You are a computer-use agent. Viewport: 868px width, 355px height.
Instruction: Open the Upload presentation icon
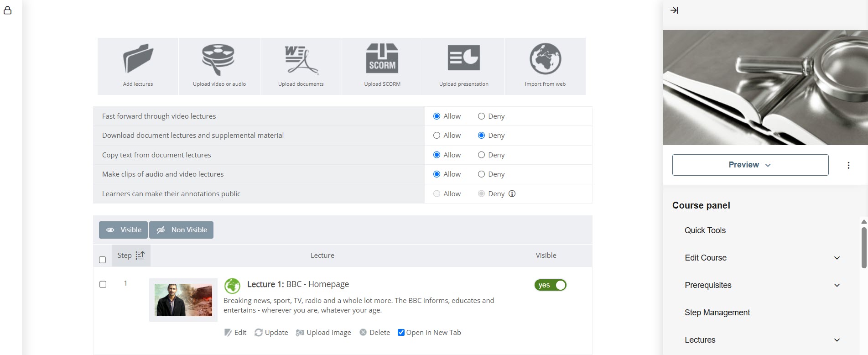[x=463, y=58]
